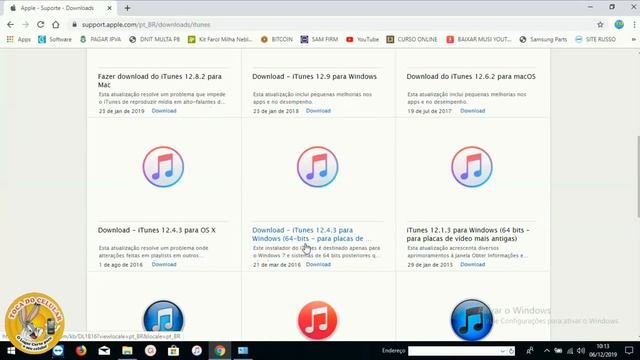This screenshot has width=640, height=360.
Task: Open title Fazer download do iTunes 12.8.2 para Mac
Action: coord(160,80)
